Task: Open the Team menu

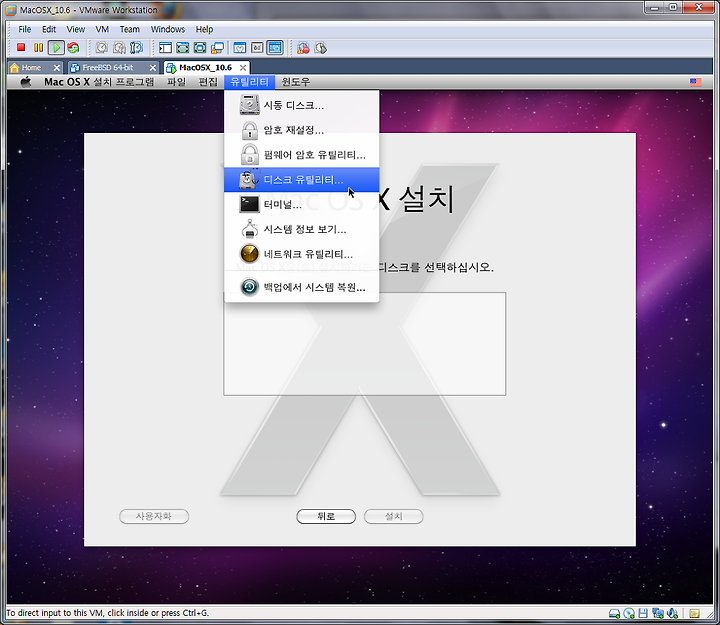Action: point(129,29)
